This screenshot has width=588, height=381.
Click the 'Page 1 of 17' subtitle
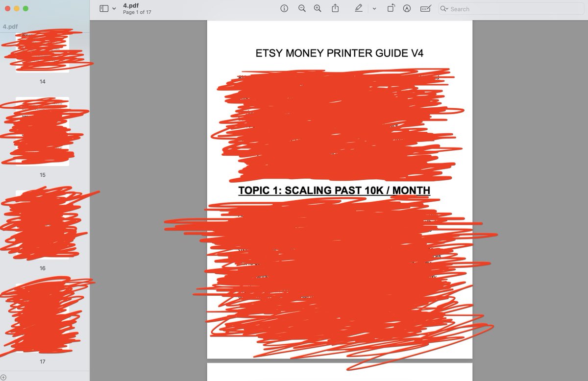(x=137, y=12)
